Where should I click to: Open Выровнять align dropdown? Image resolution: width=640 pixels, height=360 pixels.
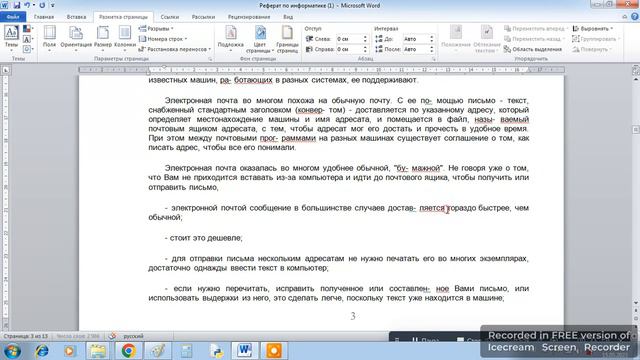(593, 29)
